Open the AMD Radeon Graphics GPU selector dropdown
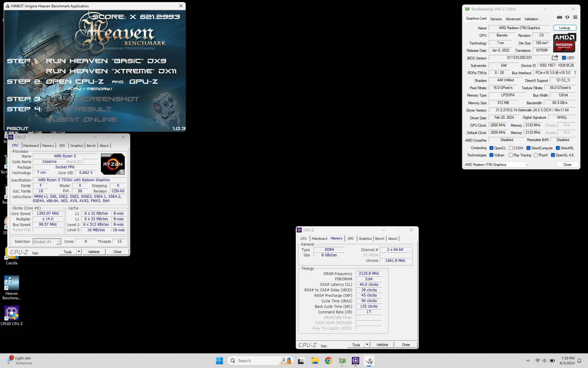The height and width of the screenshot is (368, 588). click(x=496, y=165)
